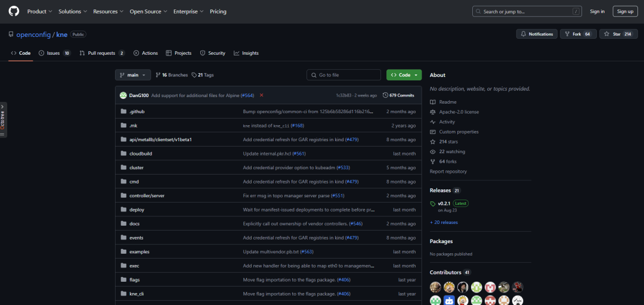
Task: Open the main branch selector dropdown
Action: click(x=133, y=75)
